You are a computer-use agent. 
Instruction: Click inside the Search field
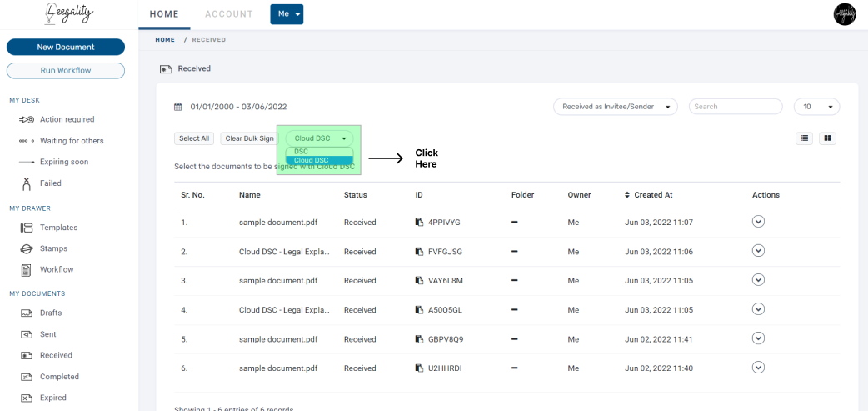pyautogui.click(x=736, y=107)
